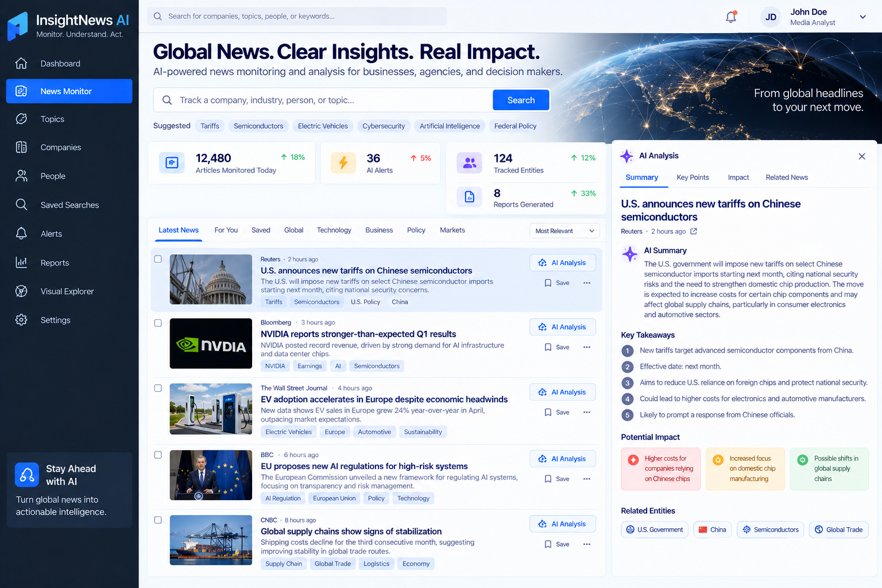Close the AI Analysis panel
The height and width of the screenshot is (588, 882).
pyautogui.click(x=862, y=156)
